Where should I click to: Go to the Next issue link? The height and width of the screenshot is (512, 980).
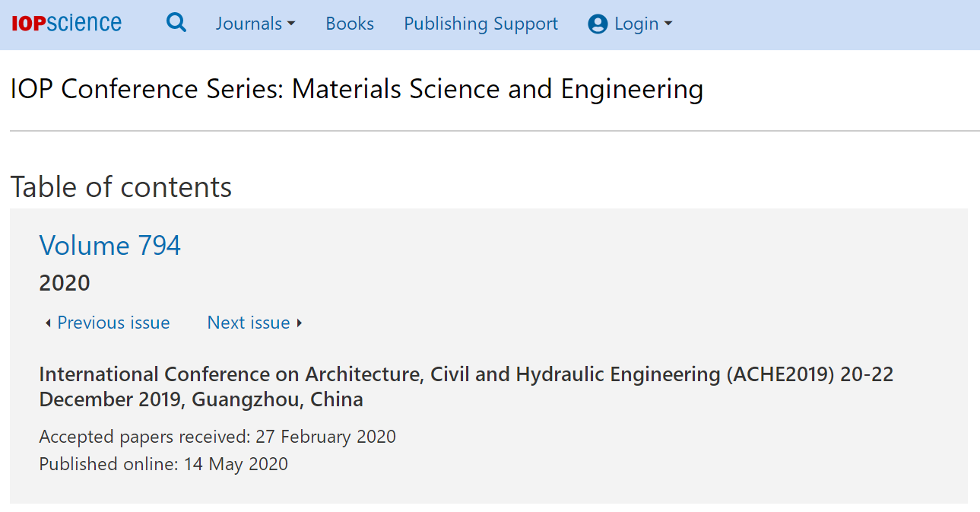[249, 323]
